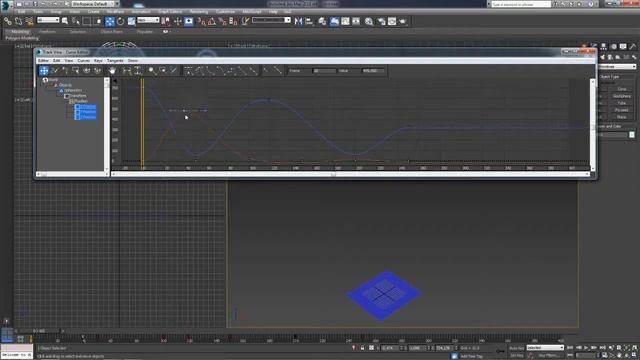
Task: Open the Graph Editors main menu
Action: pyautogui.click(x=170, y=12)
